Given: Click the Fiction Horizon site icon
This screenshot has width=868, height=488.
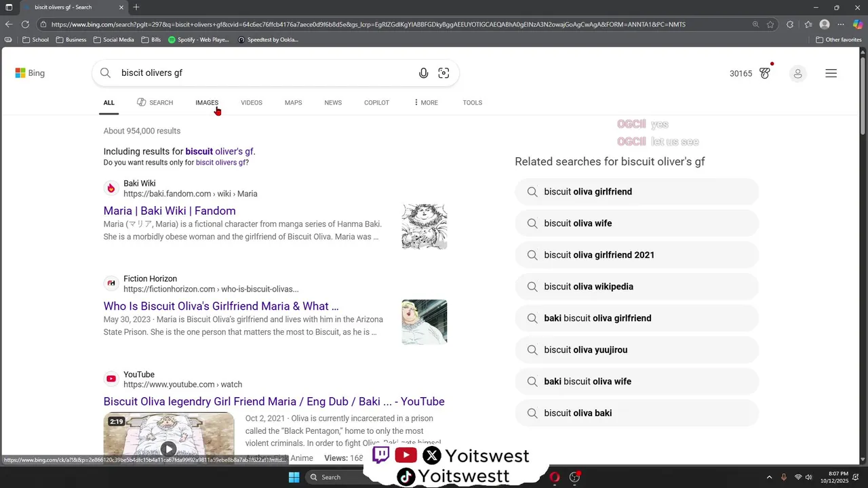Looking at the screenshot, I should 111,283.
